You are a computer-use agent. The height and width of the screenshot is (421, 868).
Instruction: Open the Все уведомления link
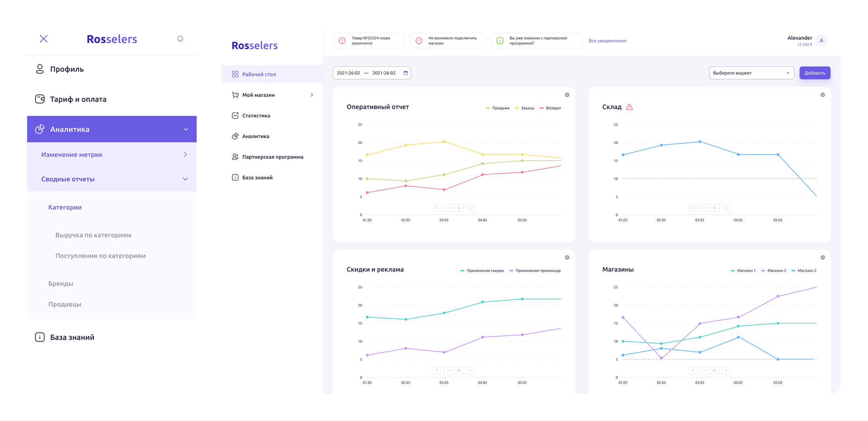(x=607, y=41)
